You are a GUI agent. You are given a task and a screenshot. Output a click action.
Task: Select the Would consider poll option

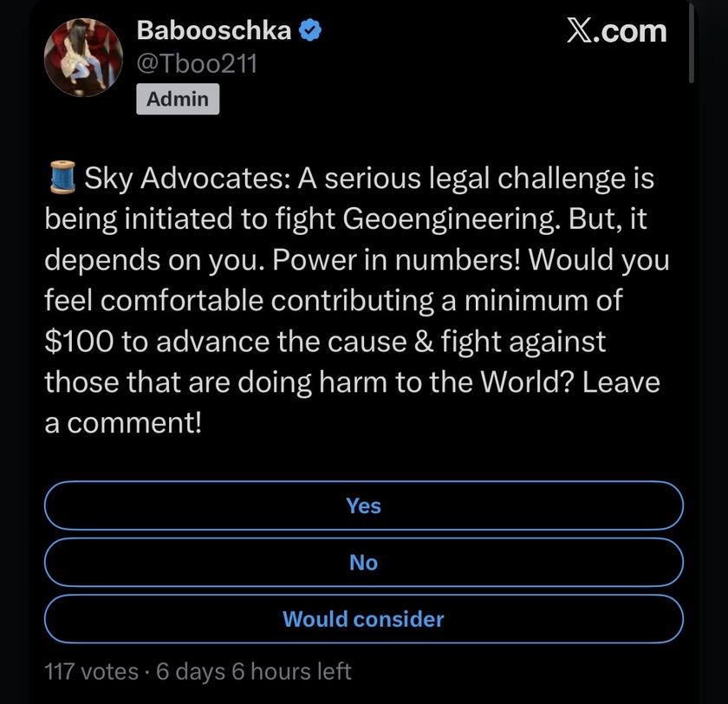tap(363, 619)
